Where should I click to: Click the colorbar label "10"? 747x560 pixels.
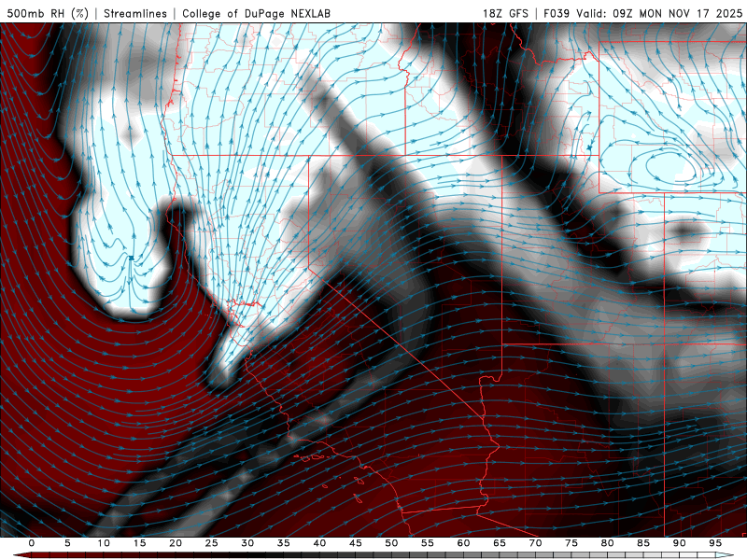104,543
